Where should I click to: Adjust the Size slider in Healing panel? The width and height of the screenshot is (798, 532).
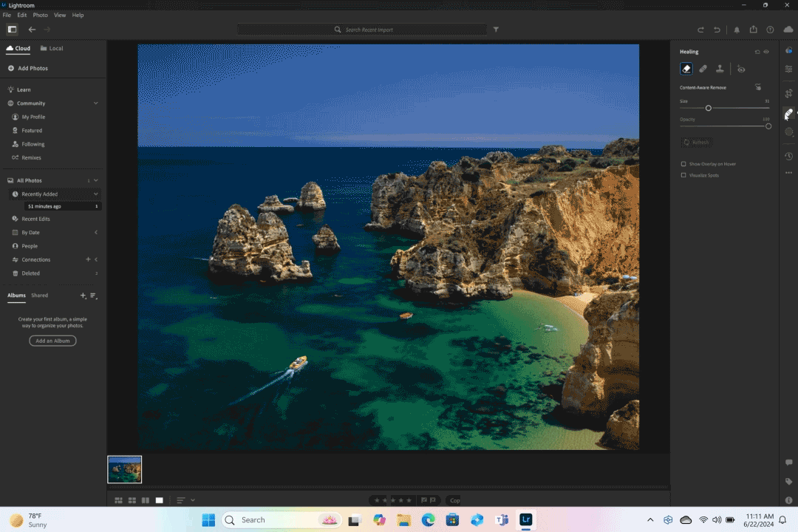[x=708, y=107]
